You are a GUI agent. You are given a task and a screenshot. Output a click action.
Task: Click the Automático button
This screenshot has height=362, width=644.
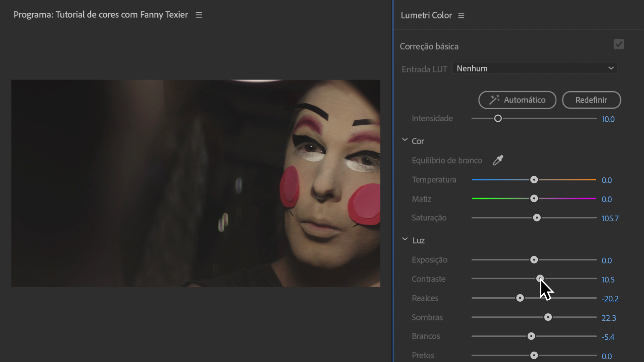[517, 100]
